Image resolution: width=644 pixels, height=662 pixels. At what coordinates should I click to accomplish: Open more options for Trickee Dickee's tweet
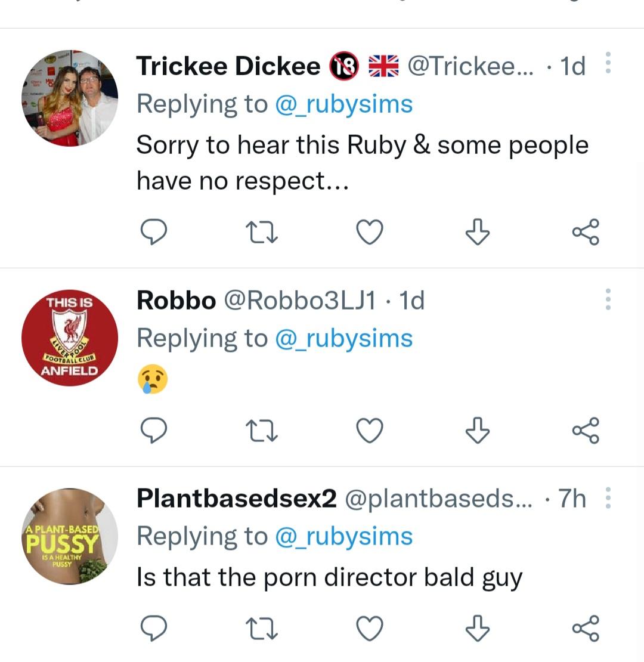[x=608, y=63]
